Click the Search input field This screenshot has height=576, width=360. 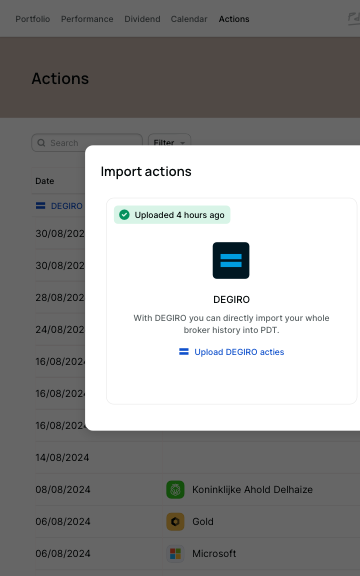point(87,143)
